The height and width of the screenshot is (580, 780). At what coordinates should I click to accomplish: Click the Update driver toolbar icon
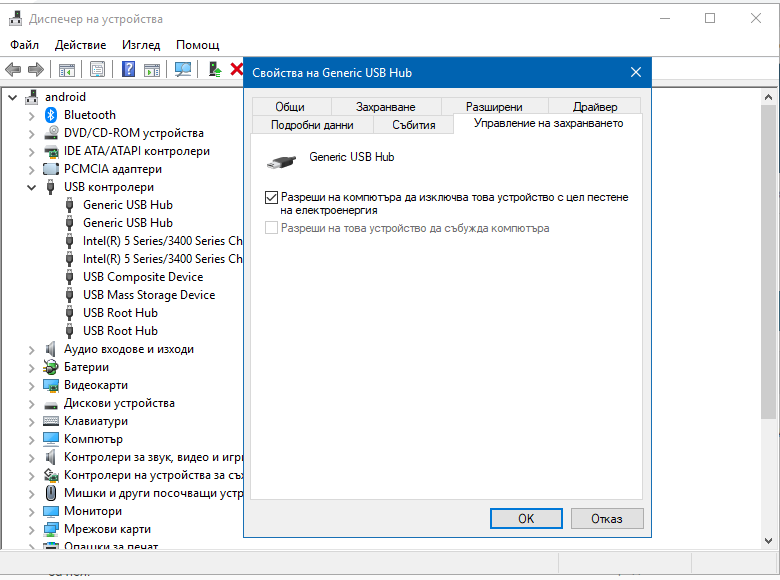coord(214,69)
